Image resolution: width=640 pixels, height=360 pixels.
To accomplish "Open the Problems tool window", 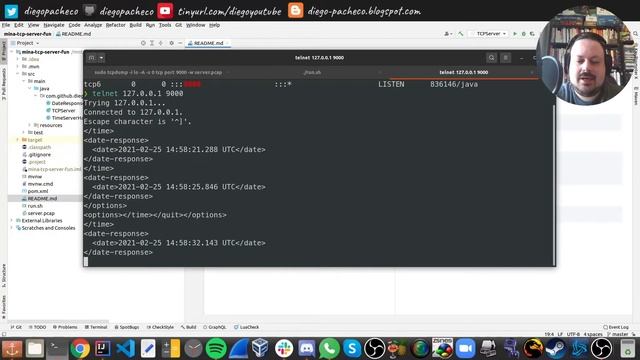I will pos(65,327).
